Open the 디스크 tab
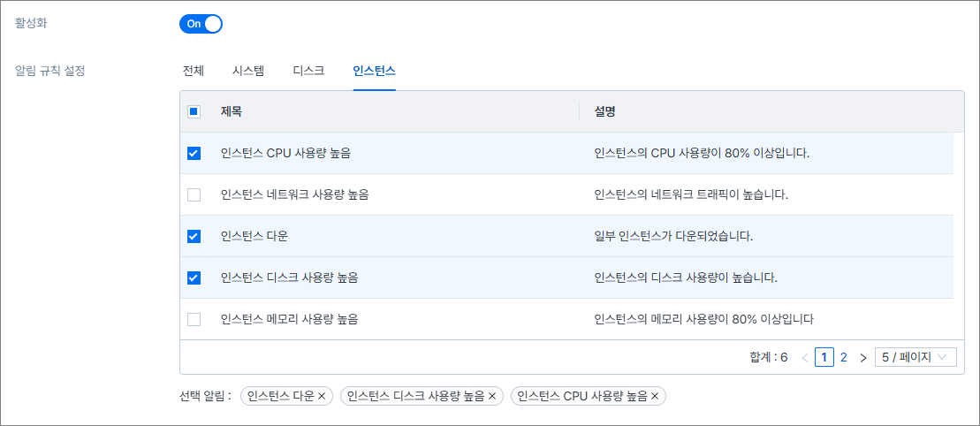Viewport: 980px width, 426px height. click(308, 71)
